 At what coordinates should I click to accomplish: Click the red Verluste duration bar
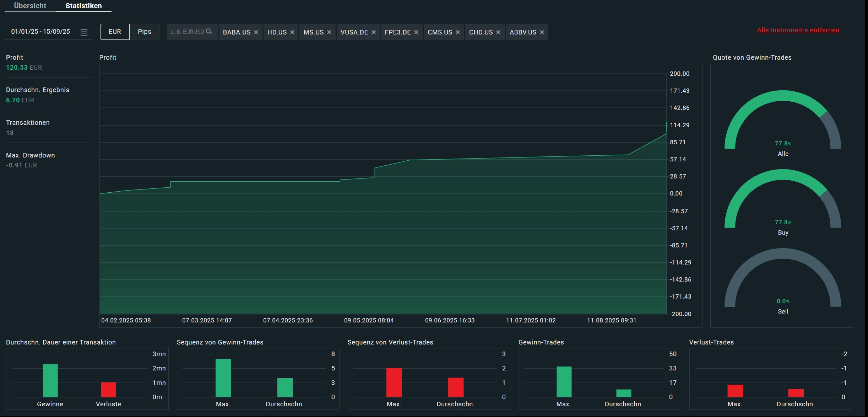pos(108,389)
